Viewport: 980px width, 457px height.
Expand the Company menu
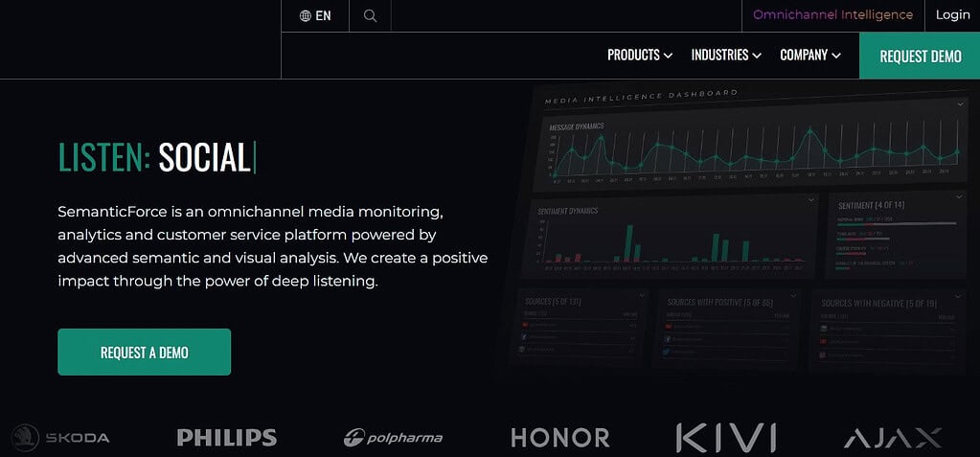810,55
